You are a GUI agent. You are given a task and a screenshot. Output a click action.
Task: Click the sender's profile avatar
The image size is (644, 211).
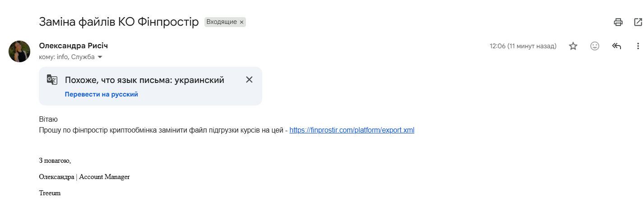pyautogui.click(x=19, y=51)
